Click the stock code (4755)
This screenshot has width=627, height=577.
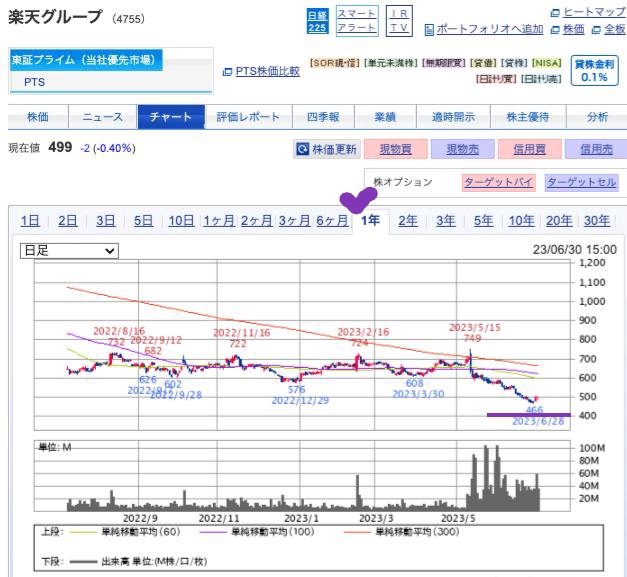click(128, 19)
